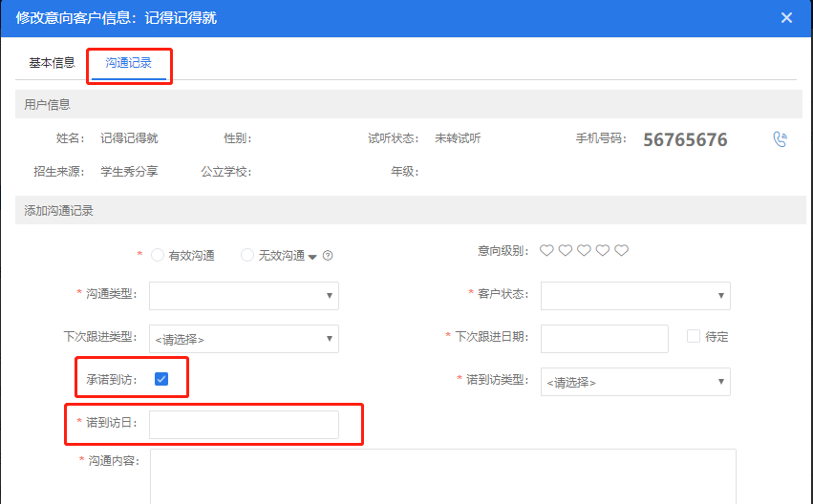
Task: Click the 诺到访日 date field
Action: click(244, 425)
